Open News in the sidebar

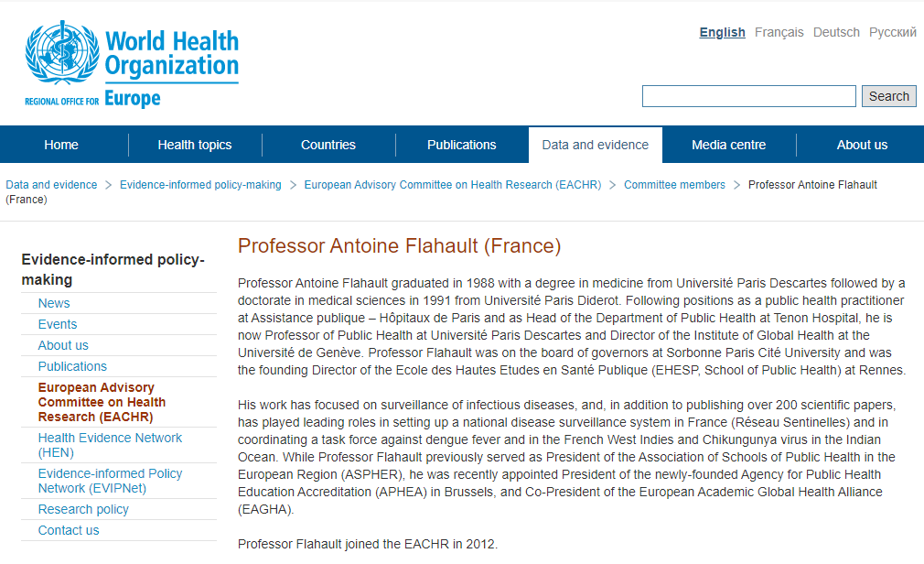[54, 303]
